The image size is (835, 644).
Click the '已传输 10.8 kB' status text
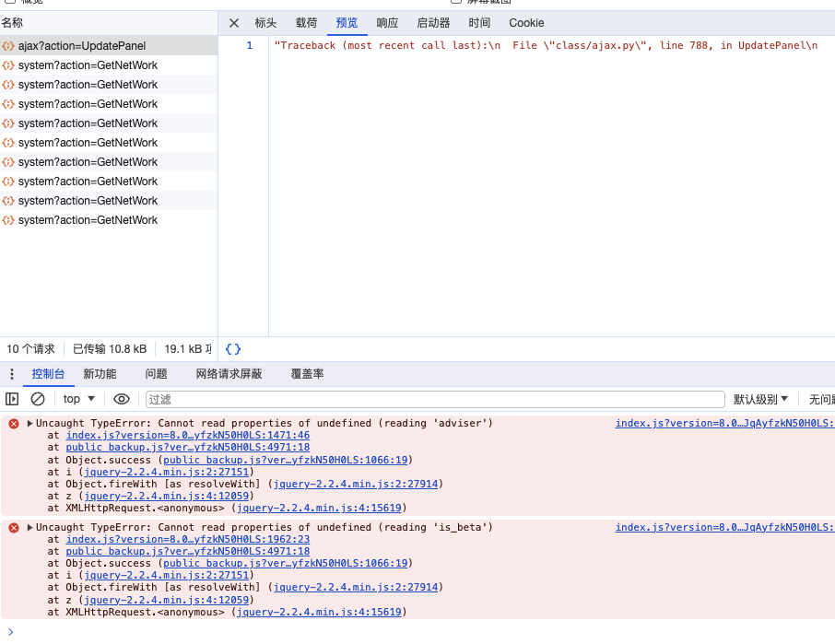click(110, 349)
